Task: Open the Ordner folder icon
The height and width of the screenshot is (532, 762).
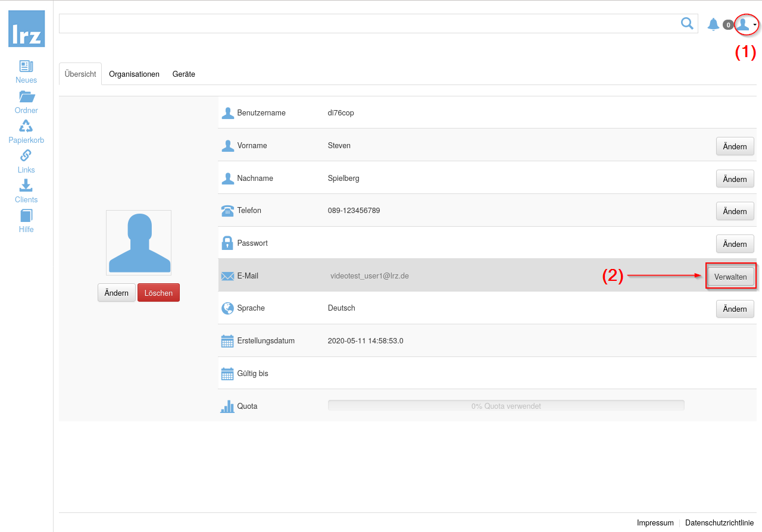Action: click(26, 96)
